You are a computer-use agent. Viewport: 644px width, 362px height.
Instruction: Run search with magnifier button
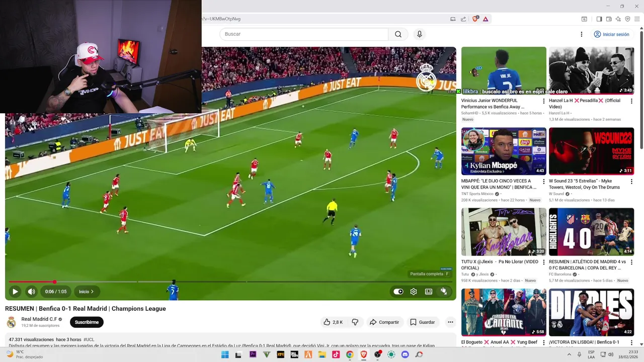coord(398,34)
